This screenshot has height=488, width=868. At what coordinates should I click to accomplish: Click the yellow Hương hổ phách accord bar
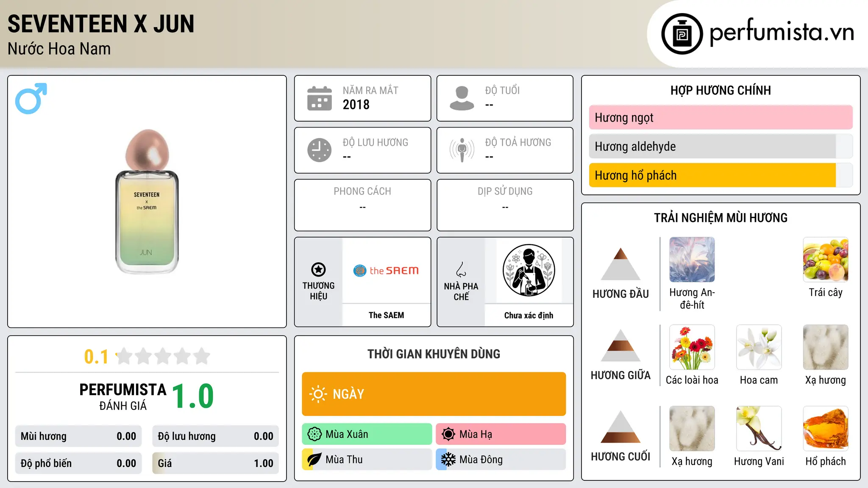721,175
